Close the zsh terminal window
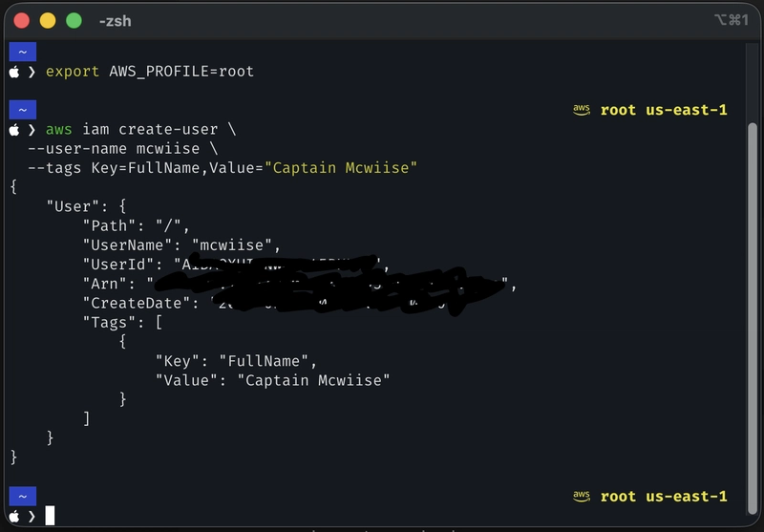764x532 pixels. pyautogui.click(x=20, y=20)
